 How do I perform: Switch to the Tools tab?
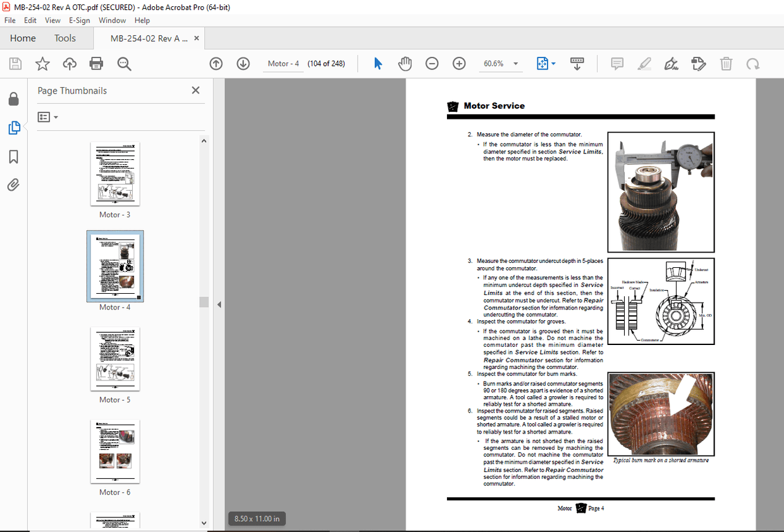click(x=65, y=38)
